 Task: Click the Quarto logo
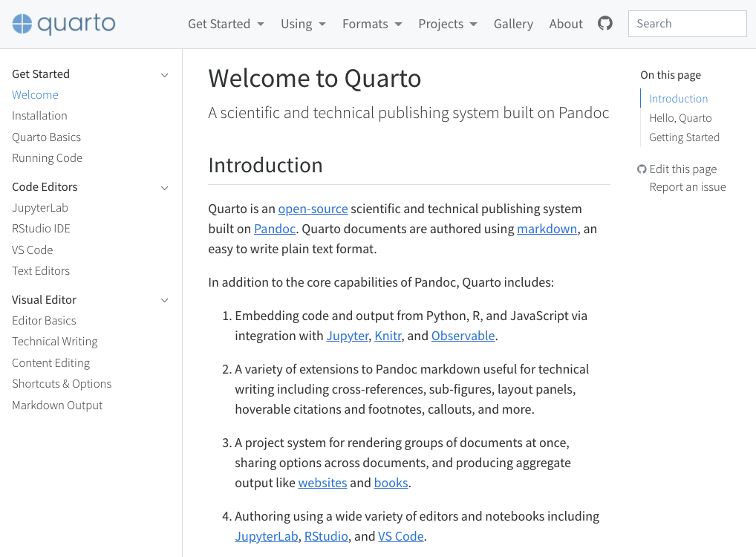[64, 24]
